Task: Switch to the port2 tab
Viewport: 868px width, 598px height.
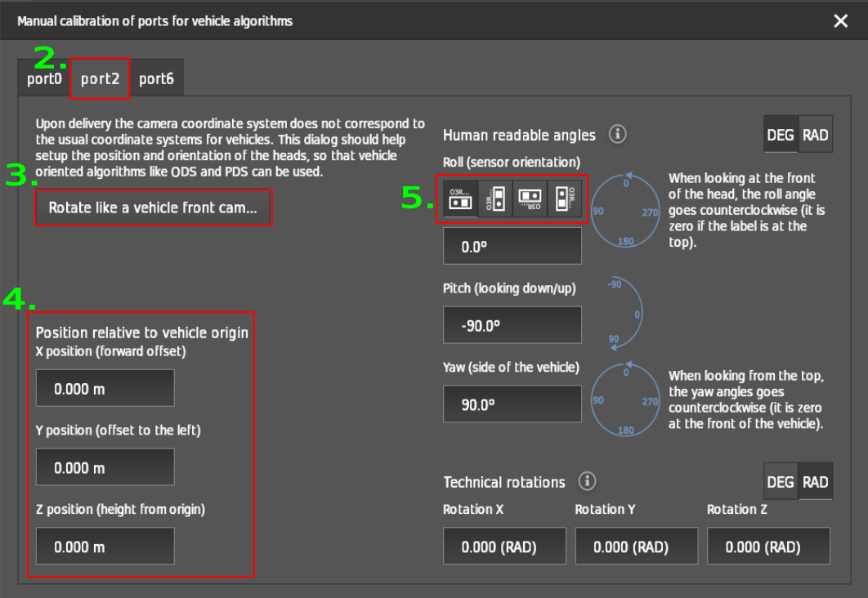Action: click(100, 79)
